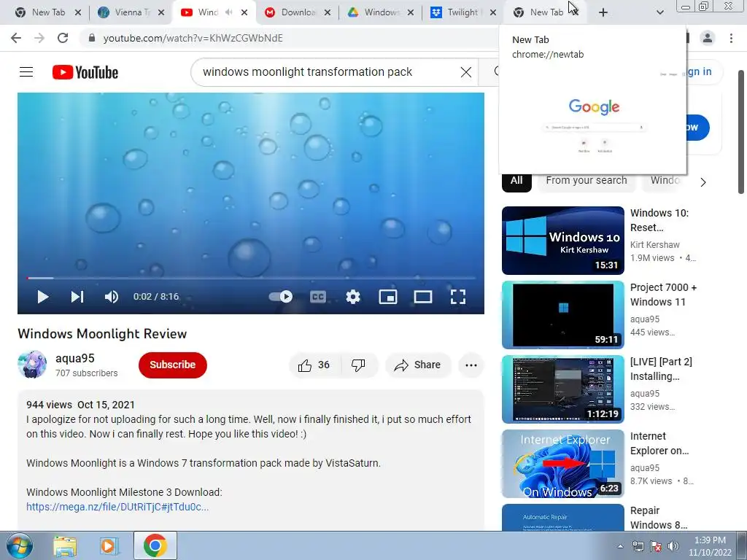Open the Chrome three-dot menu
Image resolution: width=747 pixels, height=560 pixels.
731,38
